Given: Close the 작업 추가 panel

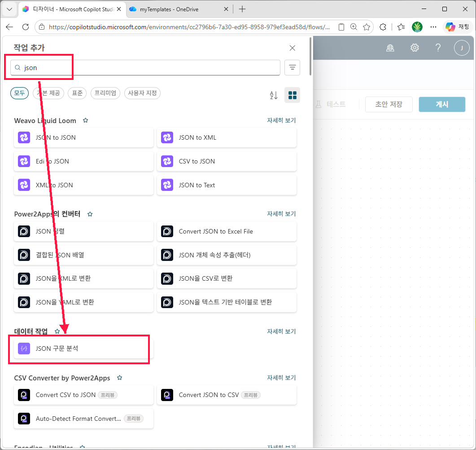Looking at the screenshot, I should (x=292, y=48).
